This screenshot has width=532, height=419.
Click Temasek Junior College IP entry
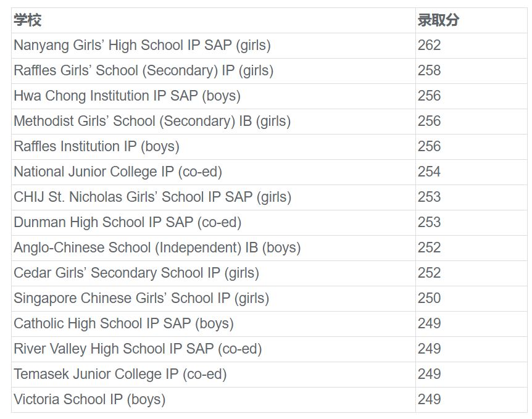click(x=120, y=375)
